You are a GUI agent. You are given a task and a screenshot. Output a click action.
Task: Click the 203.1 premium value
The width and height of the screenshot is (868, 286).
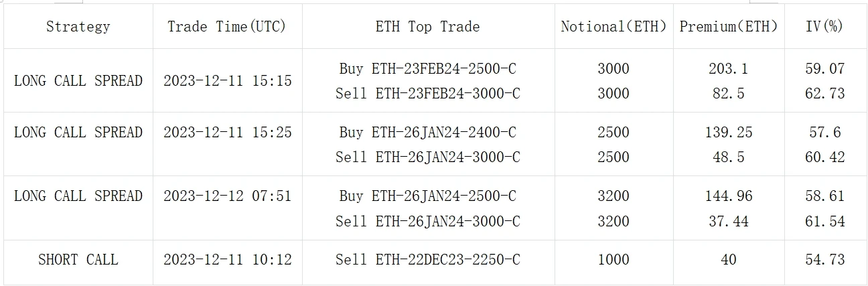tap(728, 68)
